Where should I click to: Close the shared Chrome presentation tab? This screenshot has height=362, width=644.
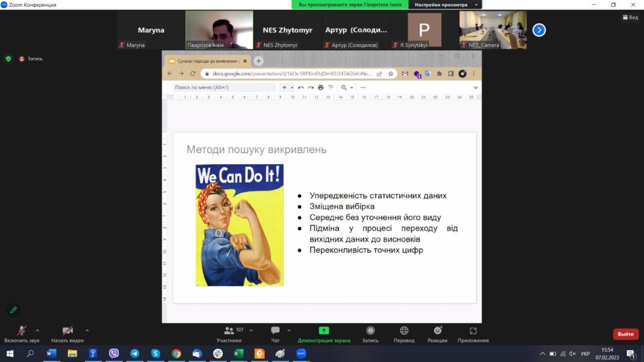coord(245,61)
